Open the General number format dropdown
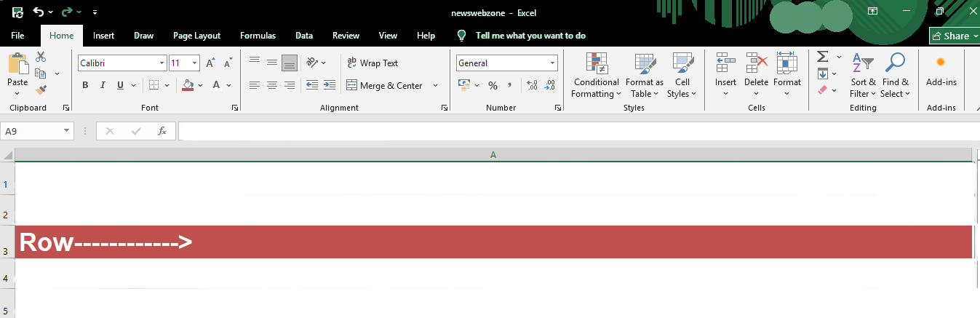 coord(552,63)
